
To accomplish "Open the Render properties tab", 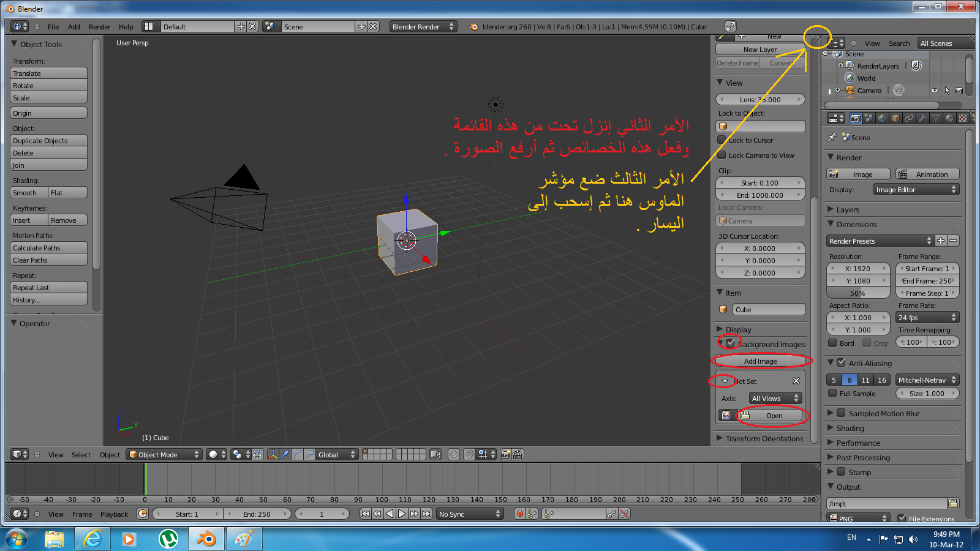I will point(856,118).
